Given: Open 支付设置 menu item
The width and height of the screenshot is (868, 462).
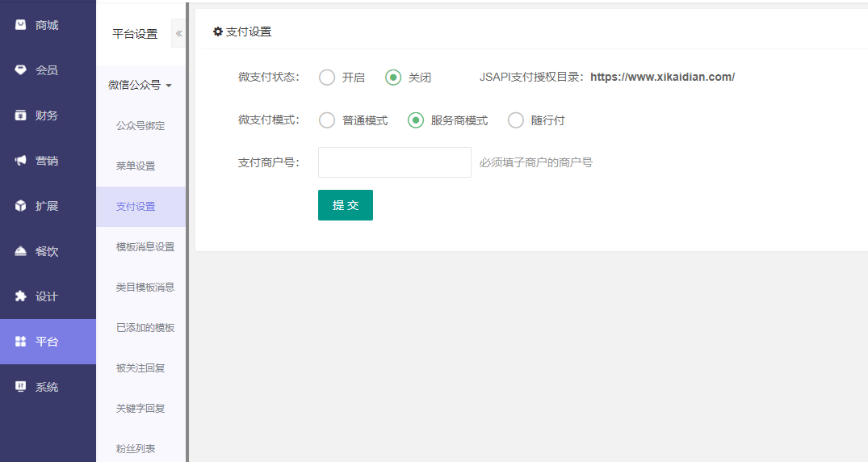Looking at the screenshot, I should coord(140,207).
